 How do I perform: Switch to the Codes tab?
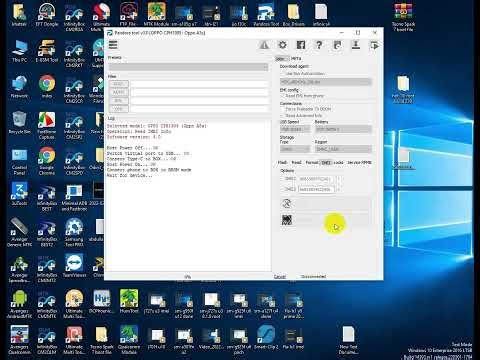338,162
